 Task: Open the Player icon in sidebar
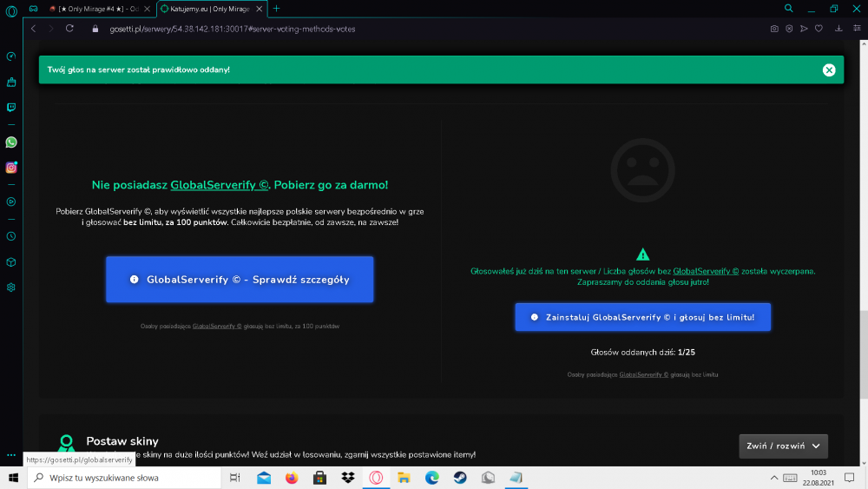pyautogui.click(x=11, y=202)
